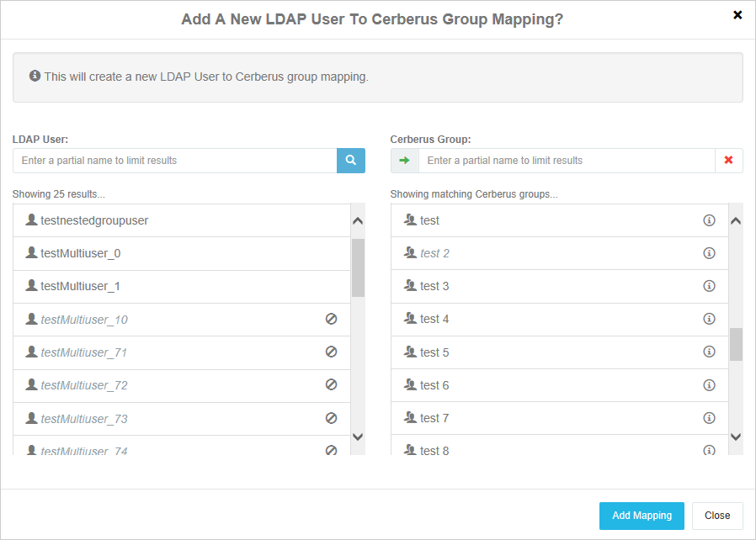
Task: Click info icon in the notice banner
Action: point(35,76)
